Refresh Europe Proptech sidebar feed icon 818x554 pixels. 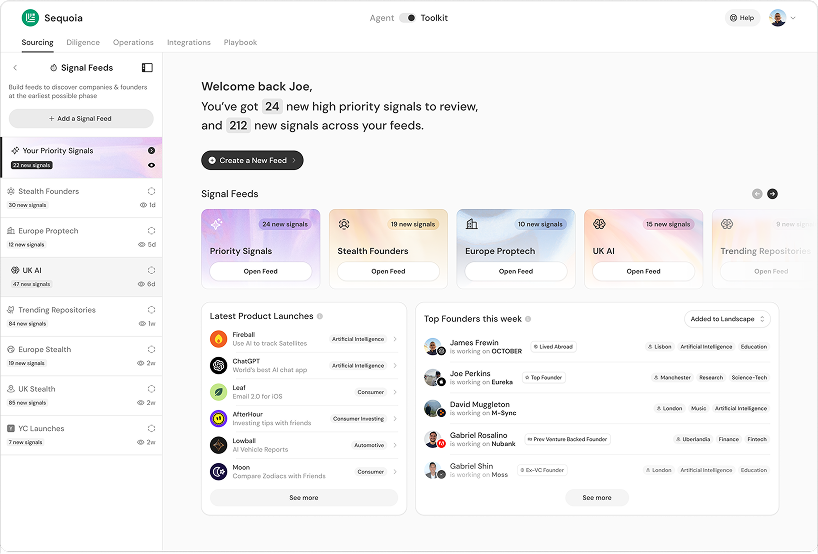click(x=151, y=231)
